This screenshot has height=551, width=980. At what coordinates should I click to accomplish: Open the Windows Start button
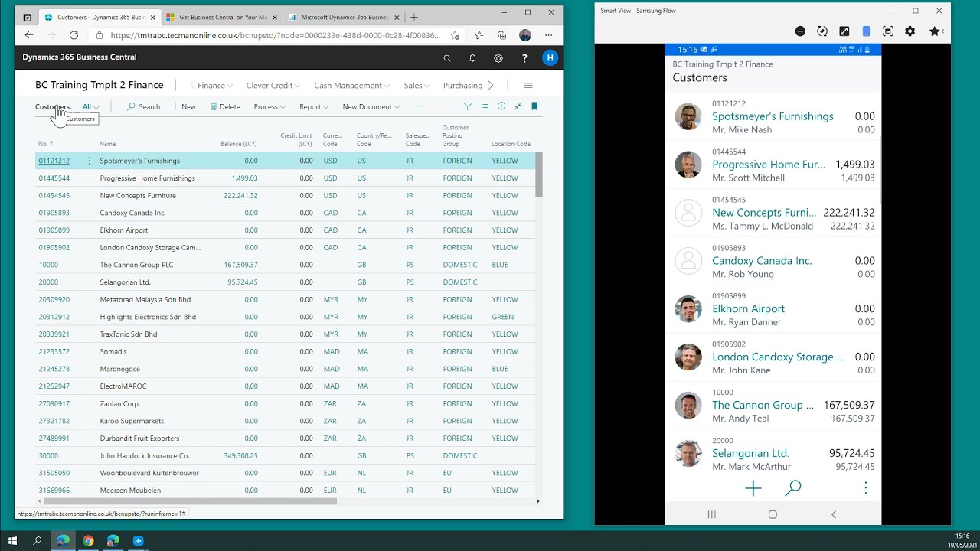click(12, 541)
